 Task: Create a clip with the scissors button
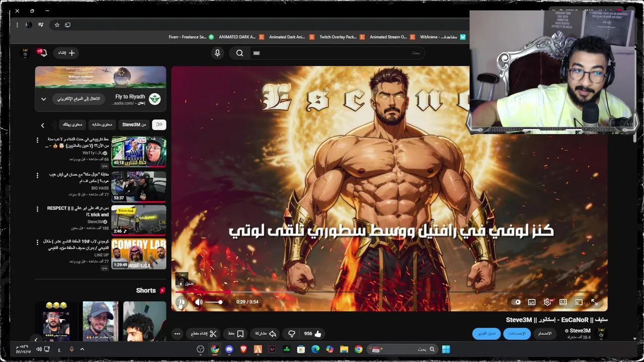(x=203, y=333)
